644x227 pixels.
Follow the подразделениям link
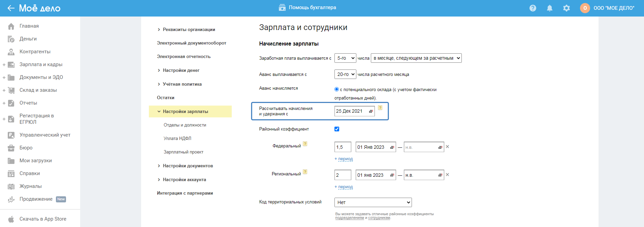[x=350, y=218]
